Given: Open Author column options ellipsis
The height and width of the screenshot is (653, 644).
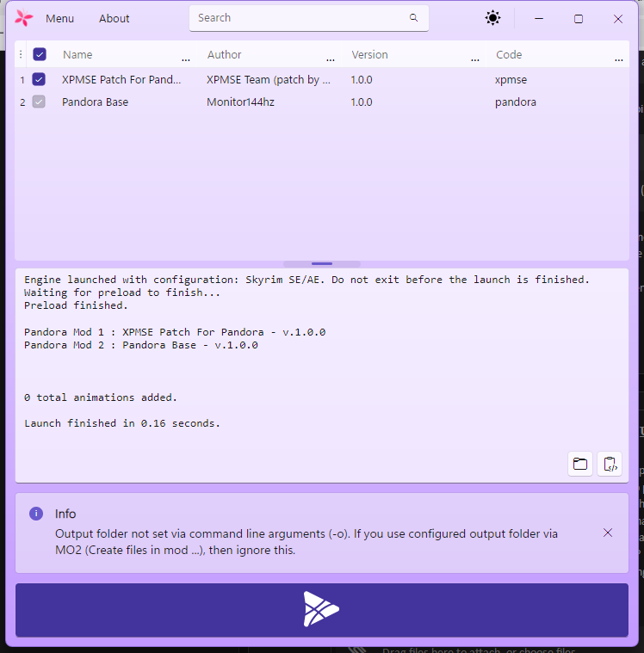Looking at the screenshot, I should click(331, 60).
